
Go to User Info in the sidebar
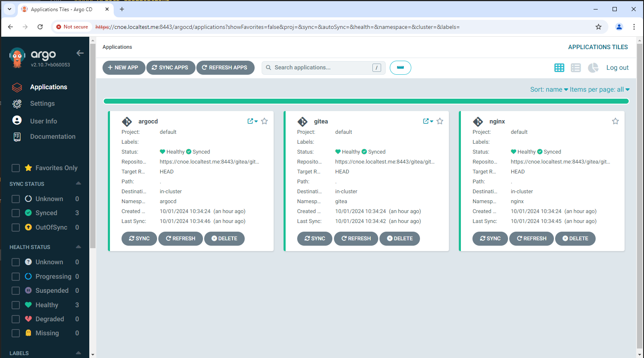pyautogui.click(x=43, y=121)
